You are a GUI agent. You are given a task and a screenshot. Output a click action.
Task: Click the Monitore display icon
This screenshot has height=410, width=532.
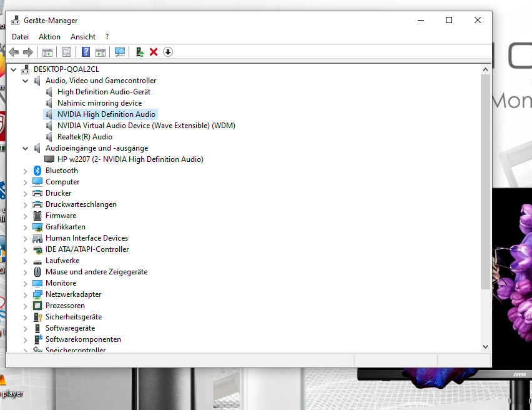pyautogui.click(x=37, y=283)
